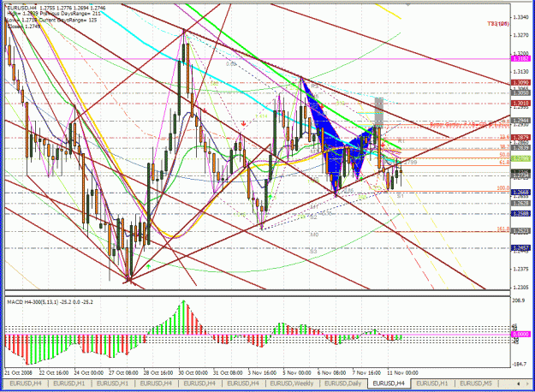Click the 1.2375 price scale value

pyautogui.click(x=521, y=270)
